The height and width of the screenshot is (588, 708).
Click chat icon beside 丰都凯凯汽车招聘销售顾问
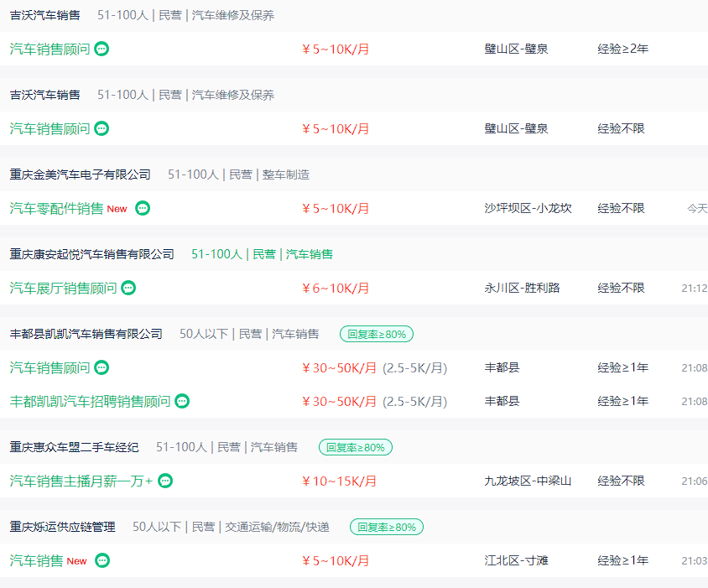(182, 401)
